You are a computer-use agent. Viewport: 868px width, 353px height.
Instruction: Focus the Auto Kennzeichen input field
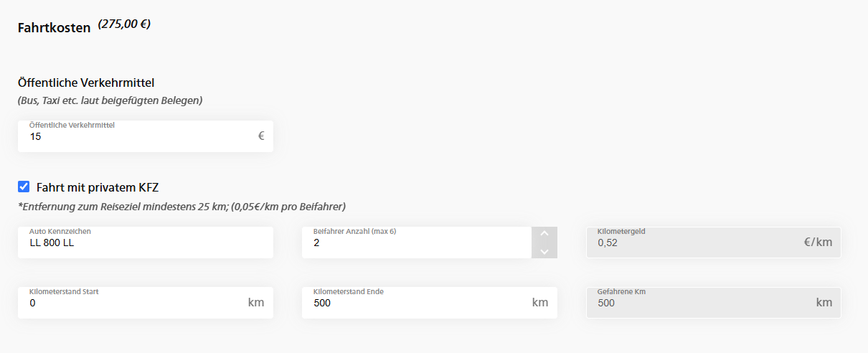(x=143, y=243)
